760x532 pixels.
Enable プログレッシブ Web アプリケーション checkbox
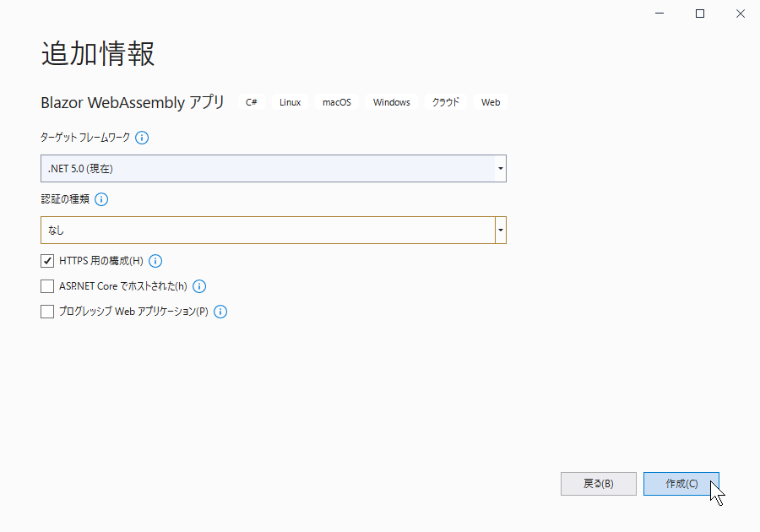tap(47, 312)
